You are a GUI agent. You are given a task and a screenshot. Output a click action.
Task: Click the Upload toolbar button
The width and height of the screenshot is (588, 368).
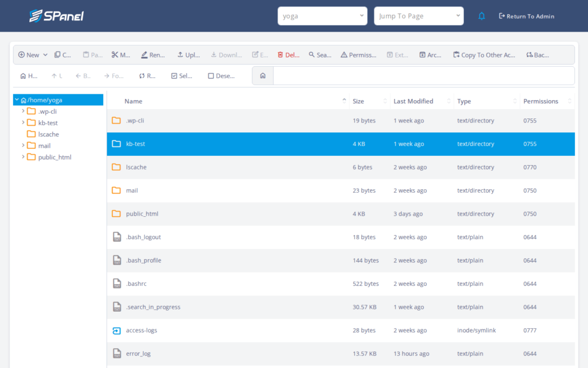(x=188, y=55)
